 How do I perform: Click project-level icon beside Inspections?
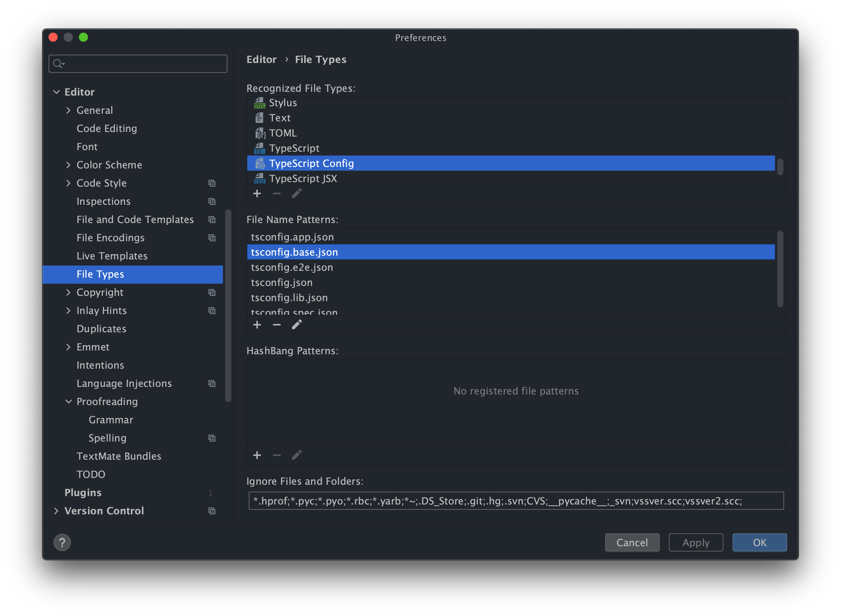pos(212,201)
